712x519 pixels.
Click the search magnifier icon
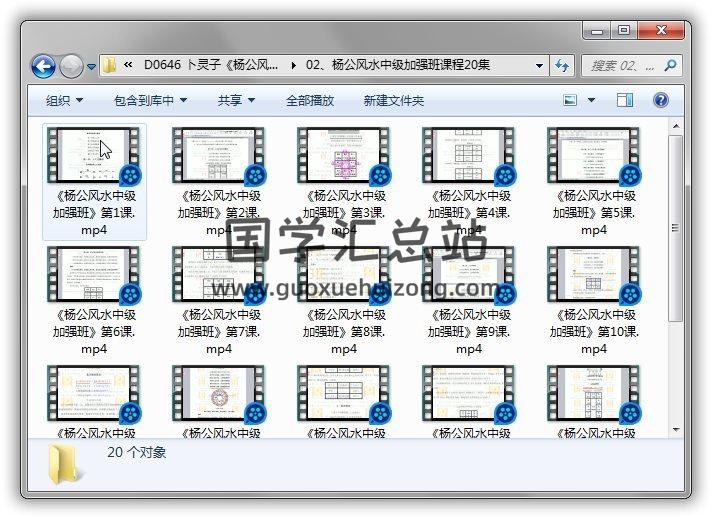[x=670, y=66]
